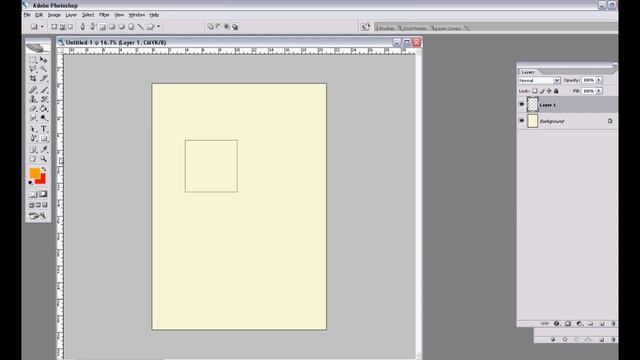Viewport: 640px width, 360px height.
Task: Swap foreground and background colors
Action: coord(44,169)
